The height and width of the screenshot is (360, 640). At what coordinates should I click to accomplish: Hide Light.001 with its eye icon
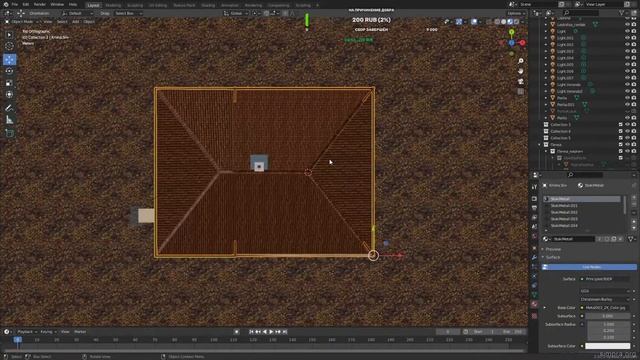627,38
